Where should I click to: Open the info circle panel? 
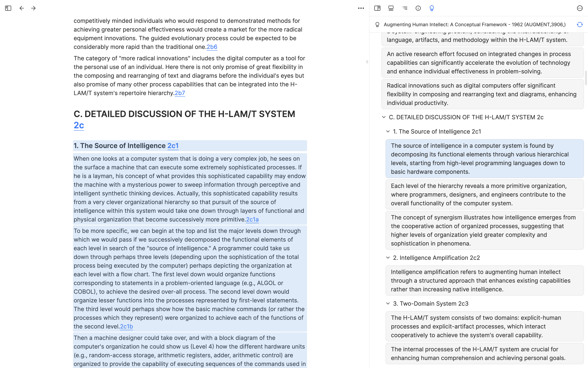coord(418,8)
